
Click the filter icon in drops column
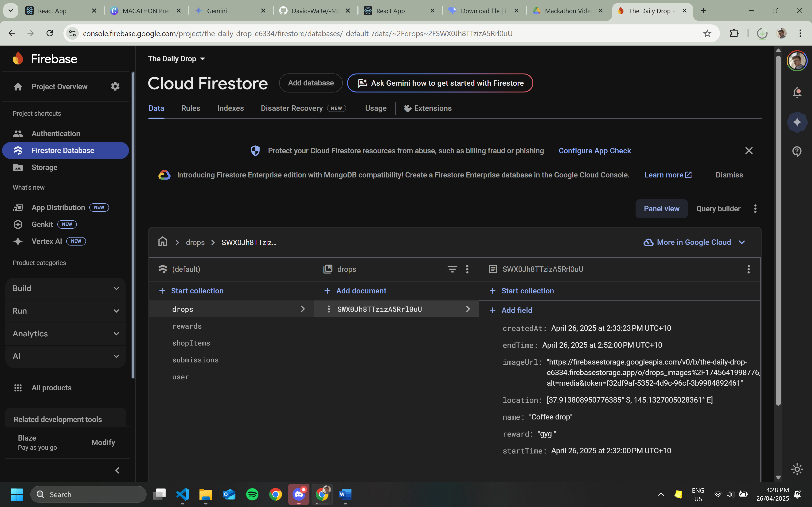[452, 269]
